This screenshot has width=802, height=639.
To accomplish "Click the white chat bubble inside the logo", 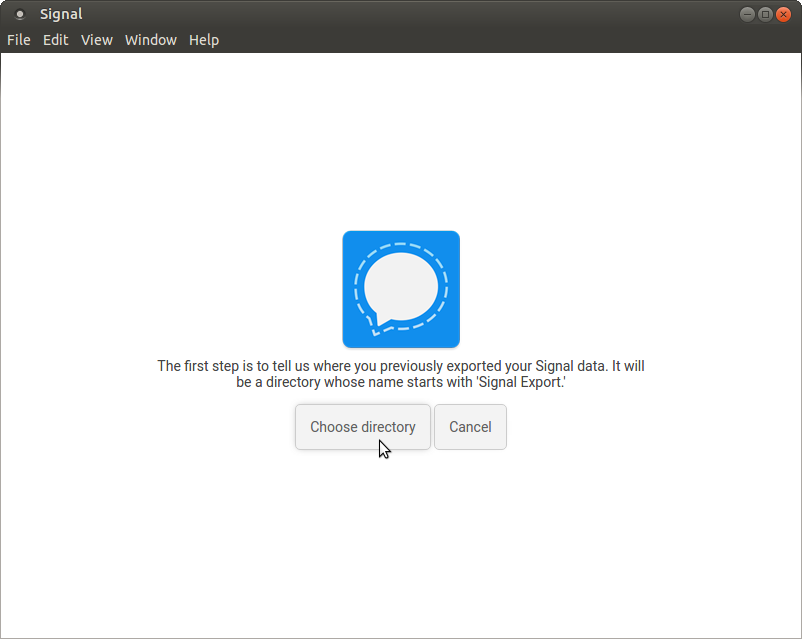I will pos(400,287).
